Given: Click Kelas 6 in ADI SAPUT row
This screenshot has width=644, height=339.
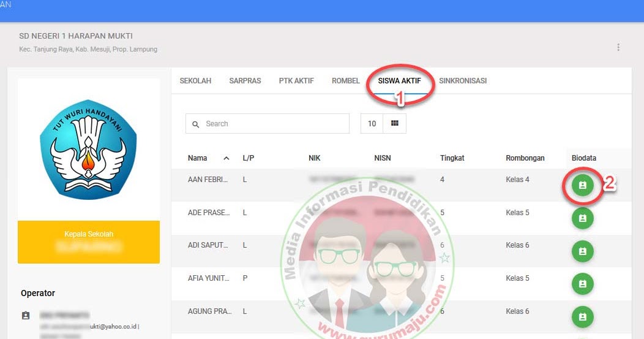Looking at the screenshot, I should tap(517, 245).
